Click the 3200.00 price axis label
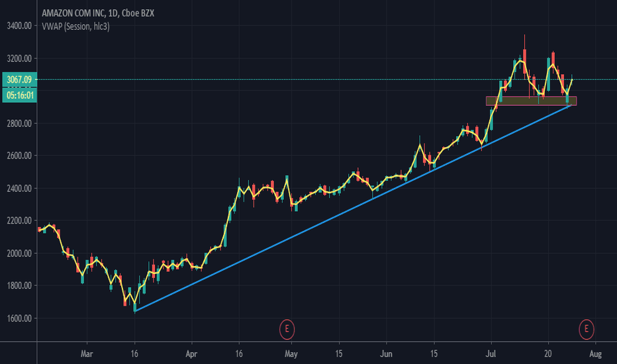This screenshot has height=364, width=617. (x=19, y=59)
